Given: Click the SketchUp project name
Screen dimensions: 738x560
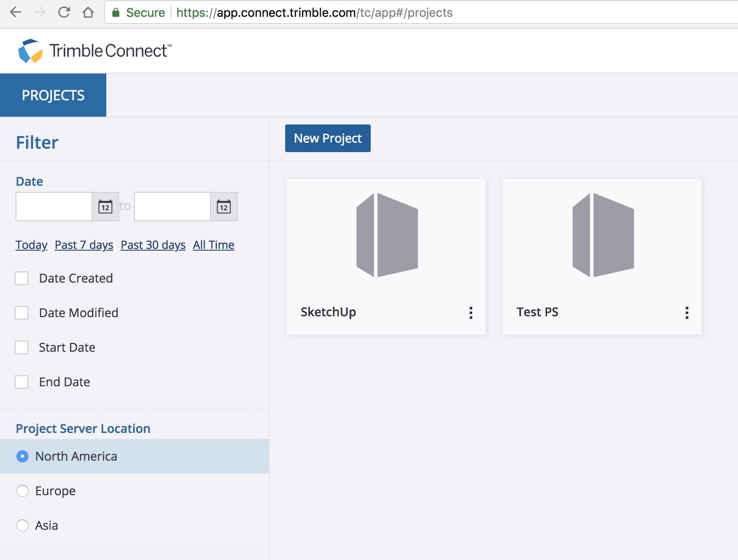Looking at the screenshot, I should pyautogui.click(x=328, y=312).
